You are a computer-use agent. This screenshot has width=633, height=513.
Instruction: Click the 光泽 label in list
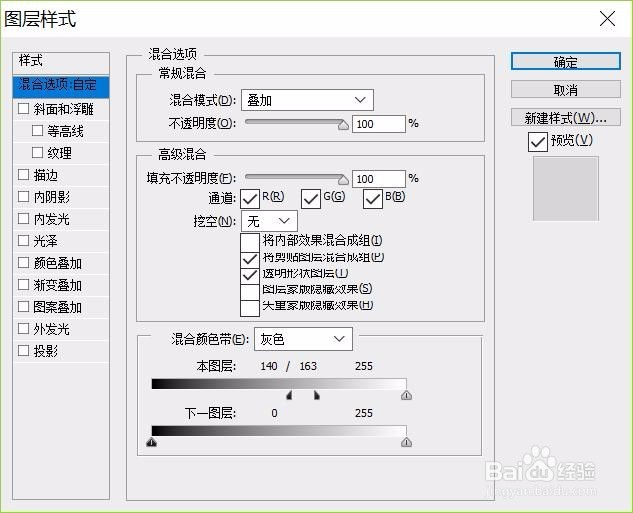pos(46,241)
